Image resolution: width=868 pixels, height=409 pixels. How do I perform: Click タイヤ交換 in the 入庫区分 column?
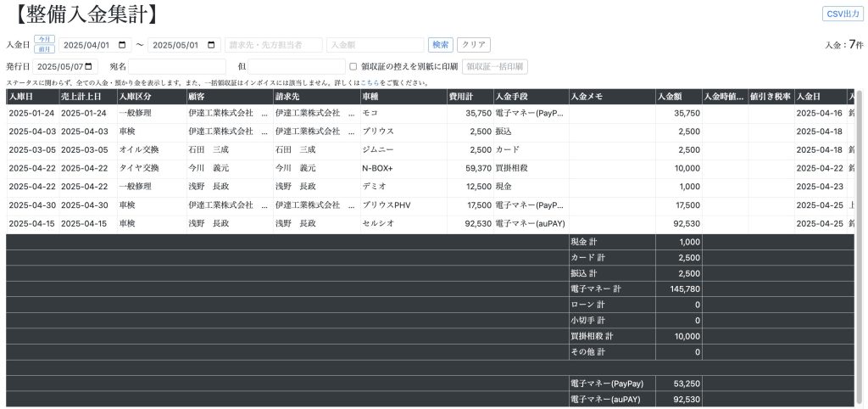click(x=152, y=168)
